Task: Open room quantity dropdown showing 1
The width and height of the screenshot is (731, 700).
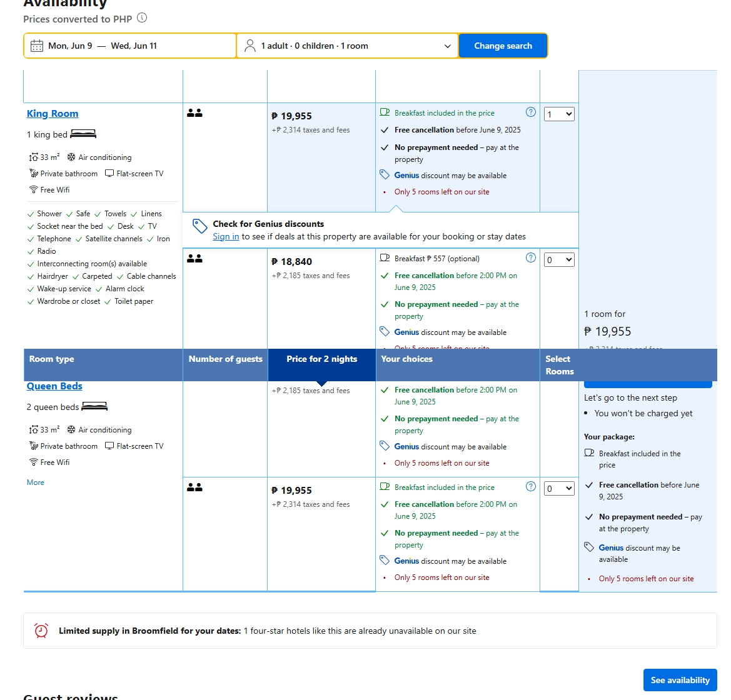Action: [559, 114]
